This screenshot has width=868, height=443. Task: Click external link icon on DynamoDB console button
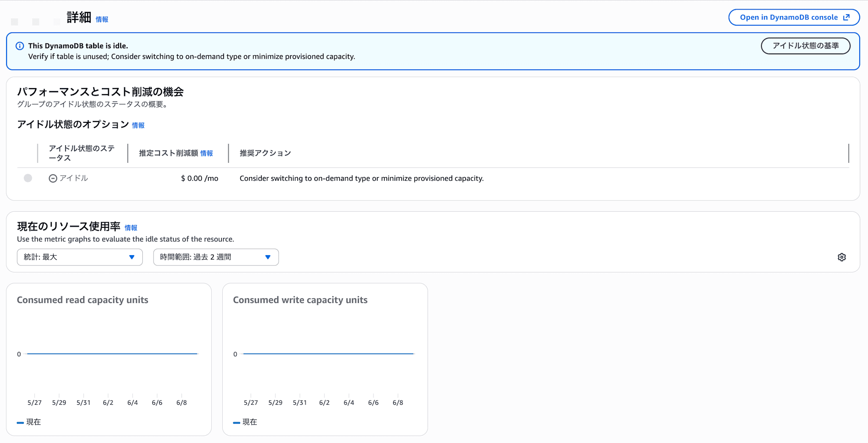coord(846,17)
